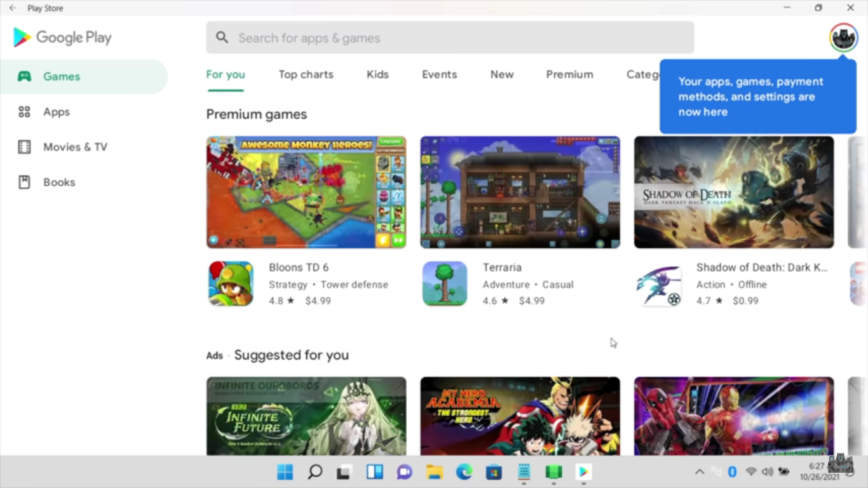Click the Books bookmark icon in the sidebar
The image size is (868, 488).
point(24,182)
